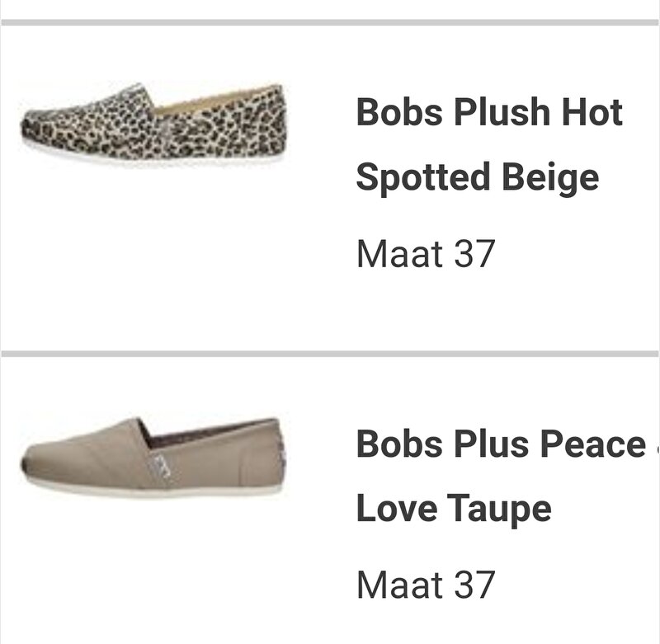Click the Bobs Plush Hot Spotted Beige title
This screenshot has width=660, height=644.
coord(488,144)
